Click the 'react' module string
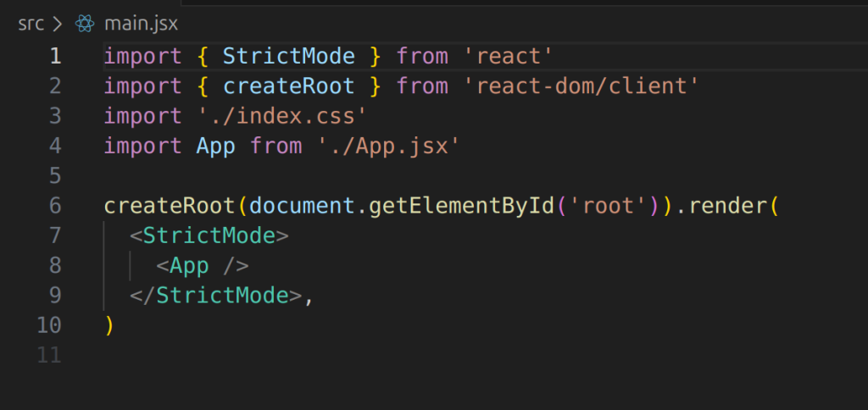868x410 pixels. [x=508, y=57]
